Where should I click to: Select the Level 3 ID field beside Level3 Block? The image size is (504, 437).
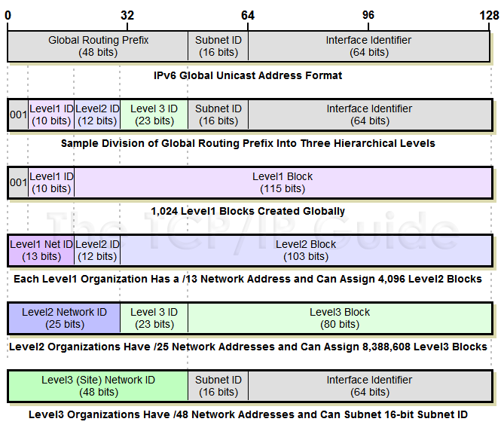[154, 318]
